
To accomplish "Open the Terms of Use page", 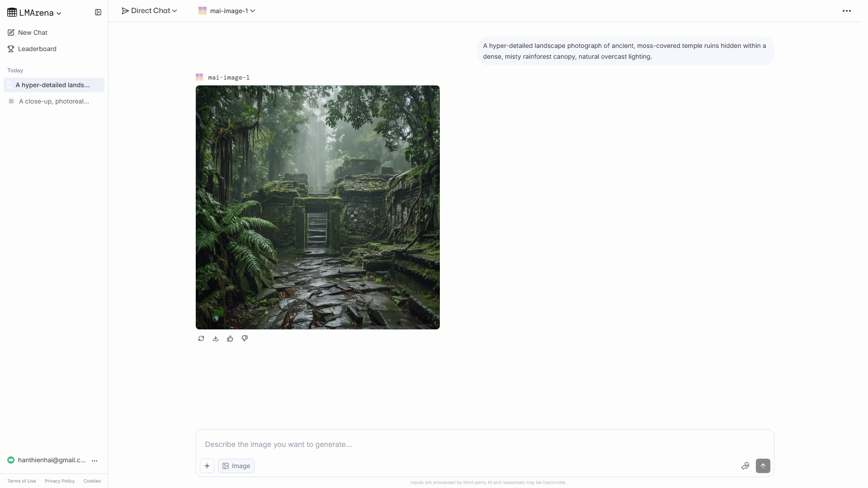I will 21,481.
